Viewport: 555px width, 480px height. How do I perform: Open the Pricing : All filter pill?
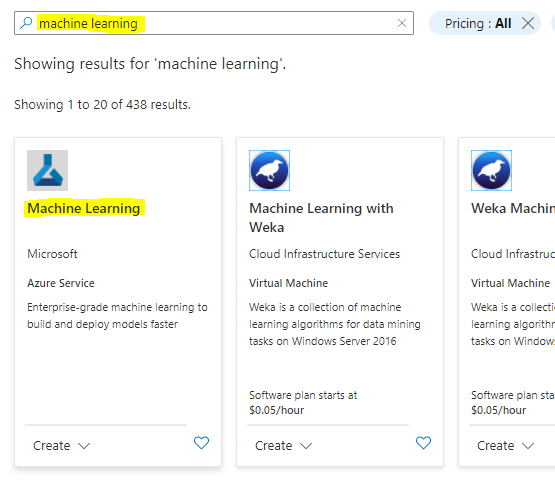[478, 23]
